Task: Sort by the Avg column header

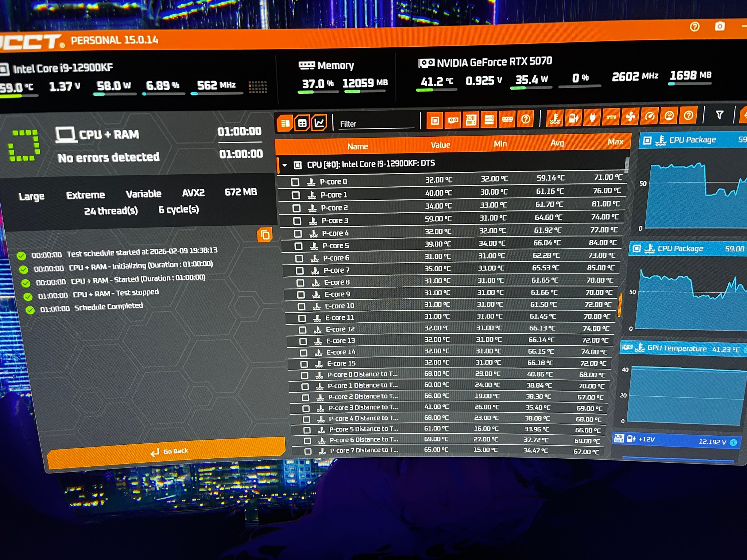Action: point(557,143)
